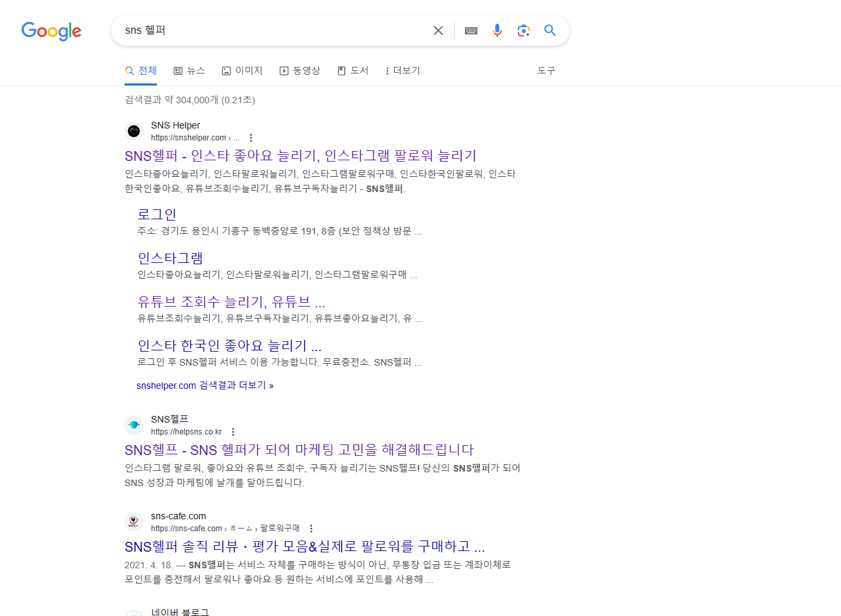841x616 pixels.
Task: Open three-dot menu for sns-cafe.com result
Action: [x=311, y=529]
